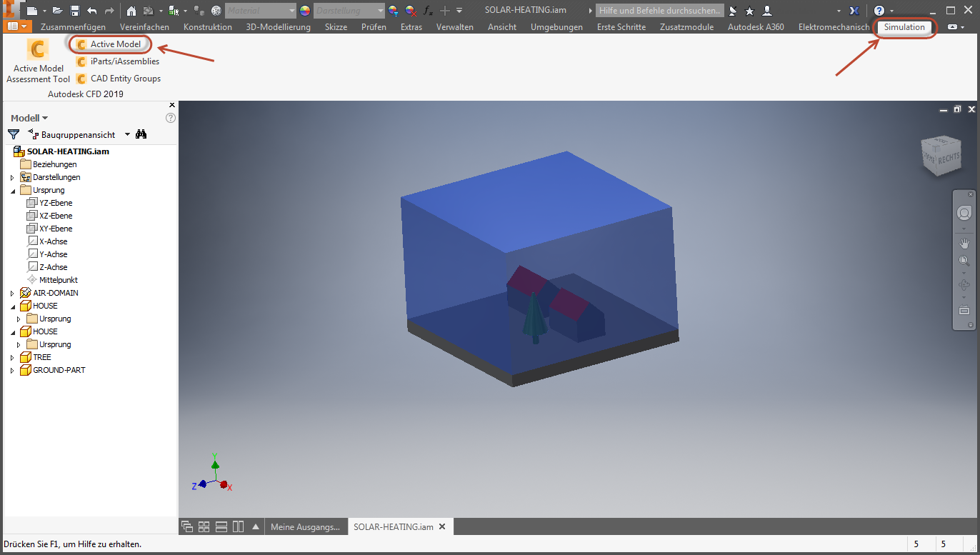
Task: Click the help search input field
Action: coord(659,11)
